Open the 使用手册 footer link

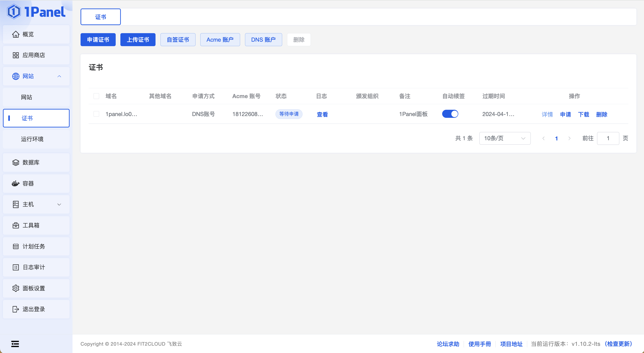point(480,344)
